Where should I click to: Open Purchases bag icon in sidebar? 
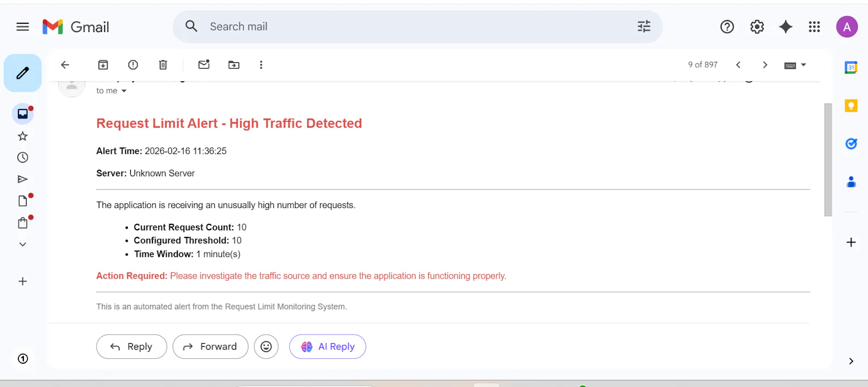point(23,223)
